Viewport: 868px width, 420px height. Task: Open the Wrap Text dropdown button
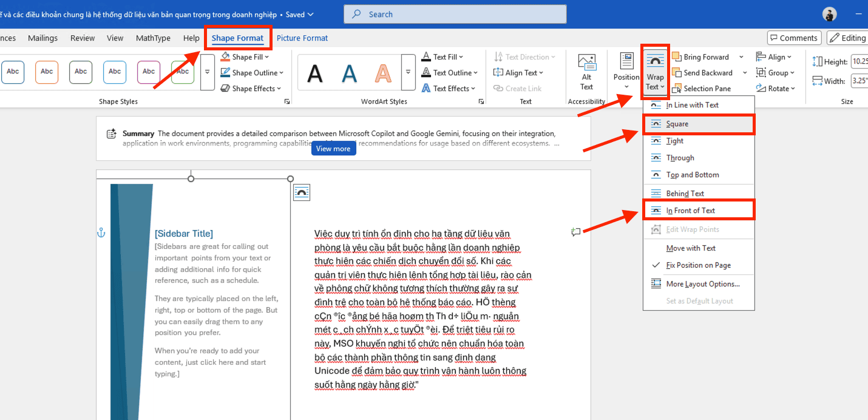(x=655, y=72)
